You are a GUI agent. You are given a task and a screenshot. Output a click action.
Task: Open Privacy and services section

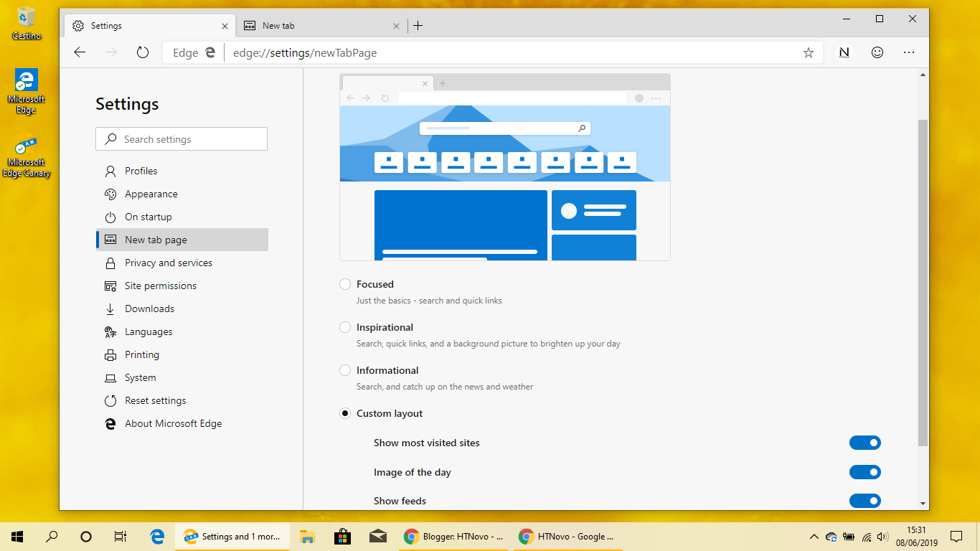click(182, 263)
